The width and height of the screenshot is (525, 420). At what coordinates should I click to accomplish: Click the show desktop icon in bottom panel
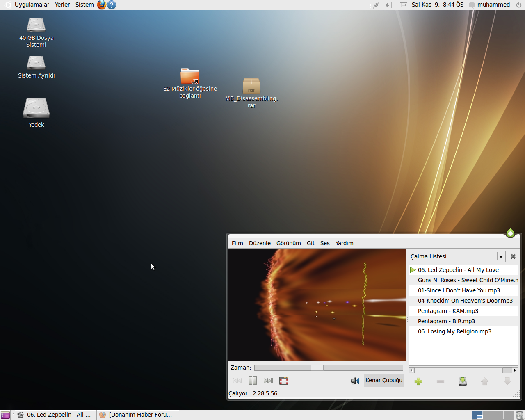(5, 415)
